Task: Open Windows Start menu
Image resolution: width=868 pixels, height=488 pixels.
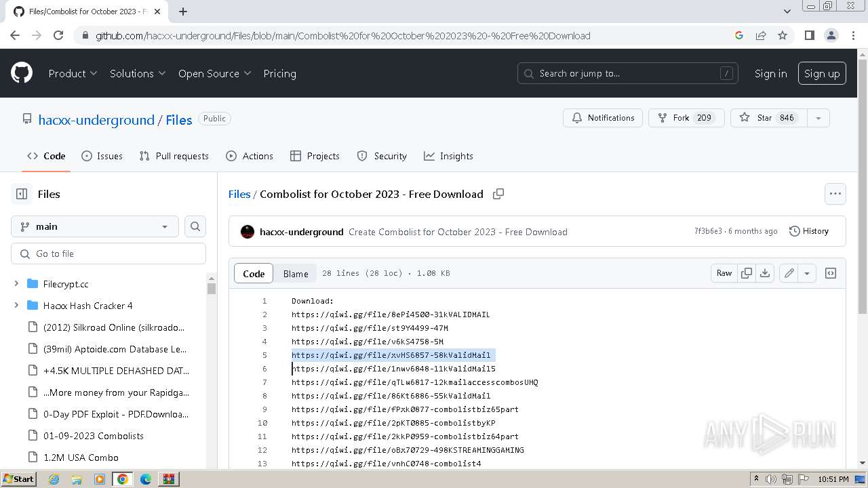Action: tap(19, 479)
